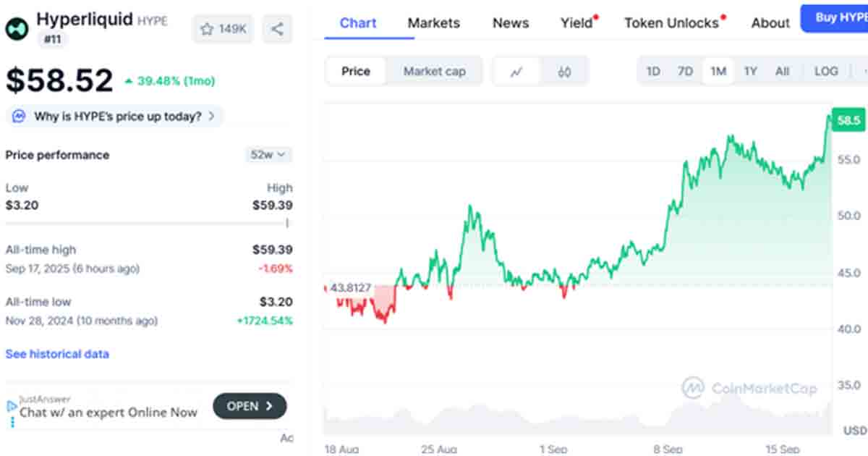Enable LOG scale on chart
Screen dimensions: 868x456
[x=826, y=72]
